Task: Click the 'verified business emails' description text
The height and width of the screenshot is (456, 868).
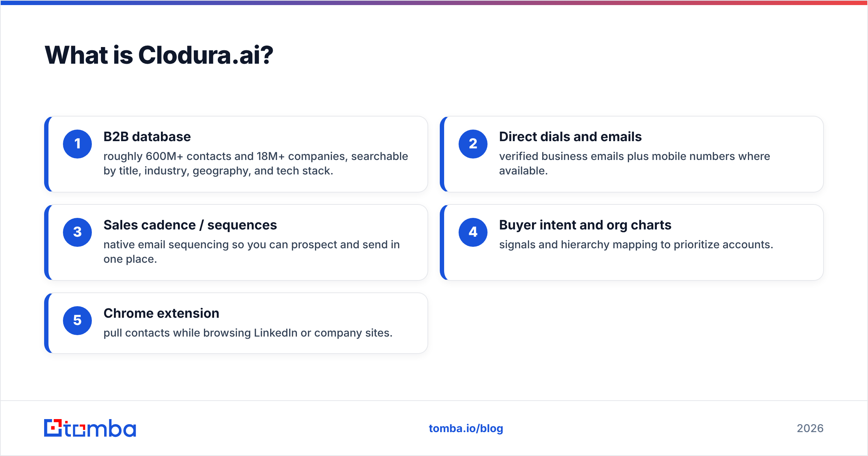Action: (635, 164)
